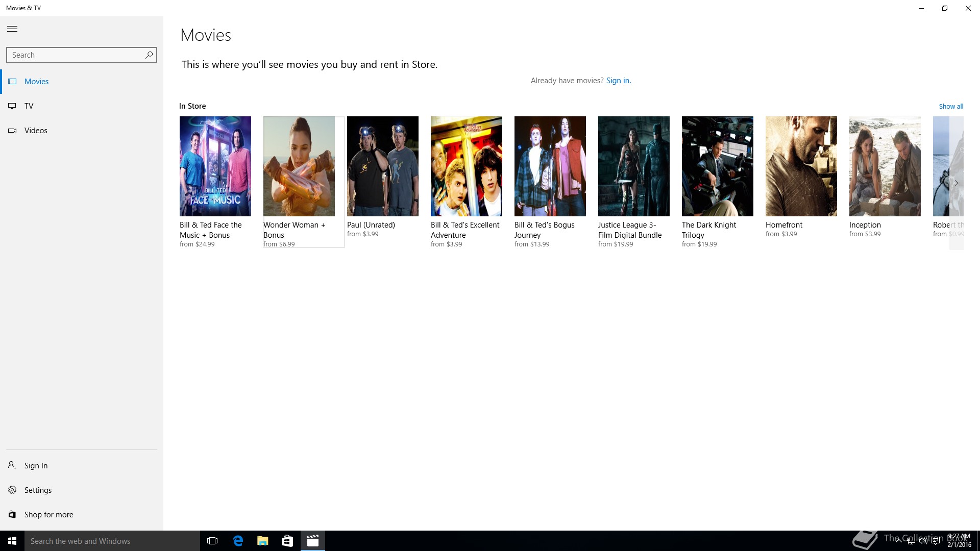Open Bill & Ted's Bogus Journey poster

pos(550,166)
